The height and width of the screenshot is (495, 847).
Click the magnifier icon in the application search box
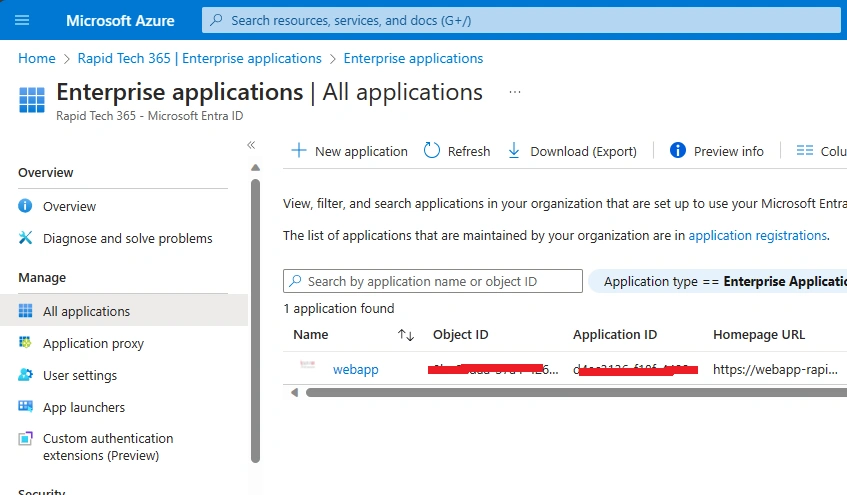pyautogui.click(x=295, y=281)
